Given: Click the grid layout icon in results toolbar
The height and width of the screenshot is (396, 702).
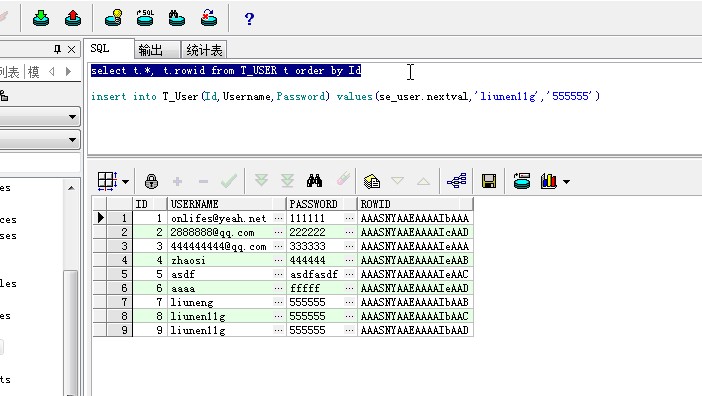Looking at the screenshot, I should tap(107, 181).
